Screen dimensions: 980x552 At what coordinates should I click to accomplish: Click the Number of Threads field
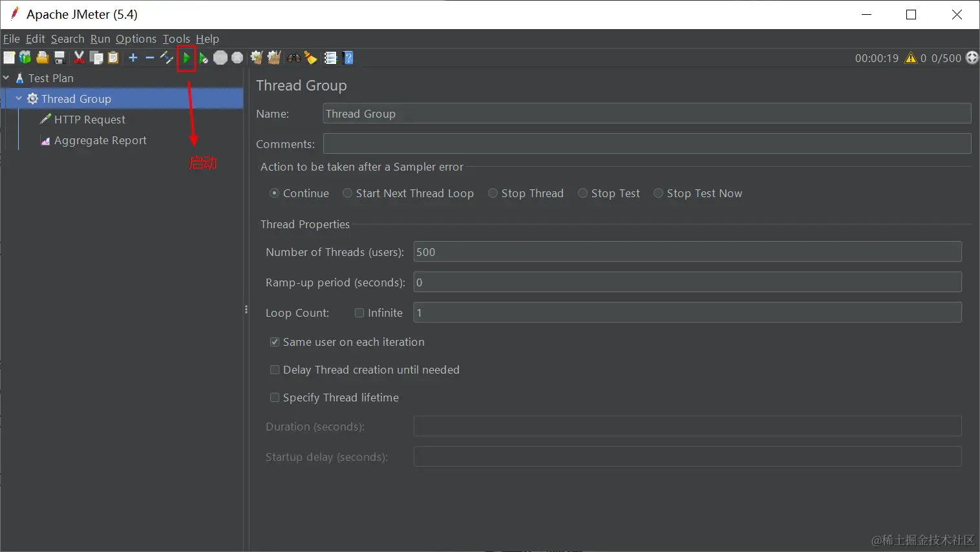pyautogui.click(x=688, y=251)
